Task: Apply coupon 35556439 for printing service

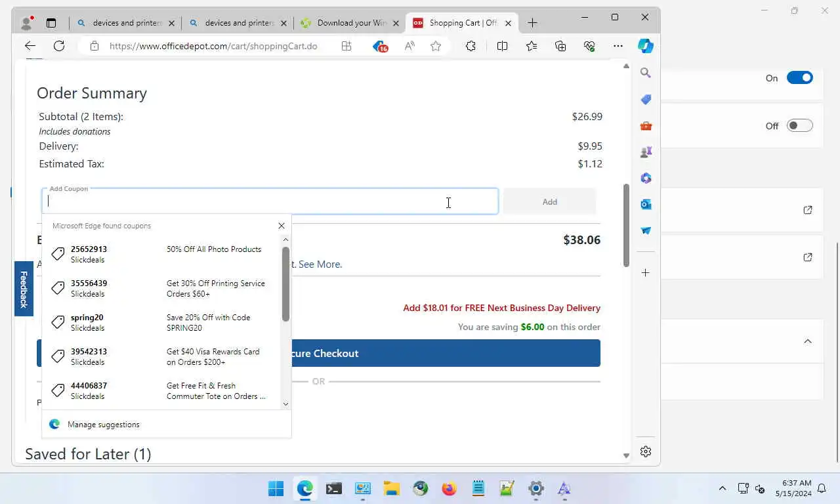Action: [162, 288]
